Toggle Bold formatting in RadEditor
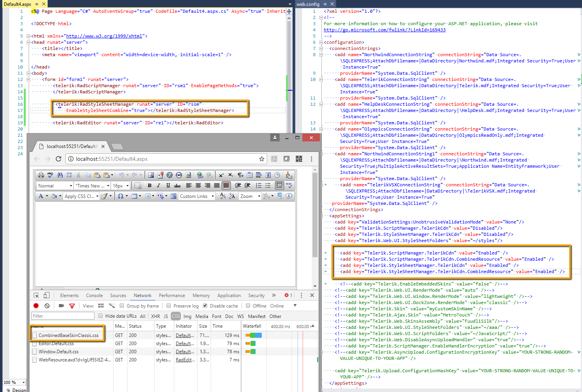The width and height of the screenshot is (582, 392). [149, 186]
